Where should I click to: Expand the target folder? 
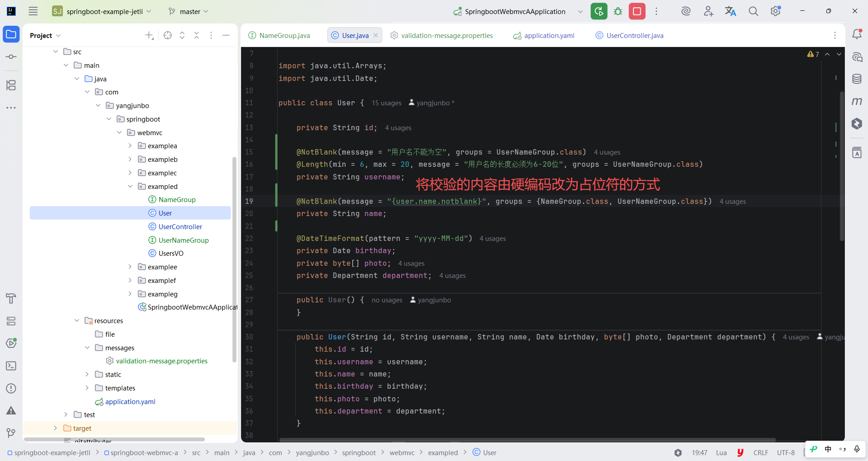(55, 428)
